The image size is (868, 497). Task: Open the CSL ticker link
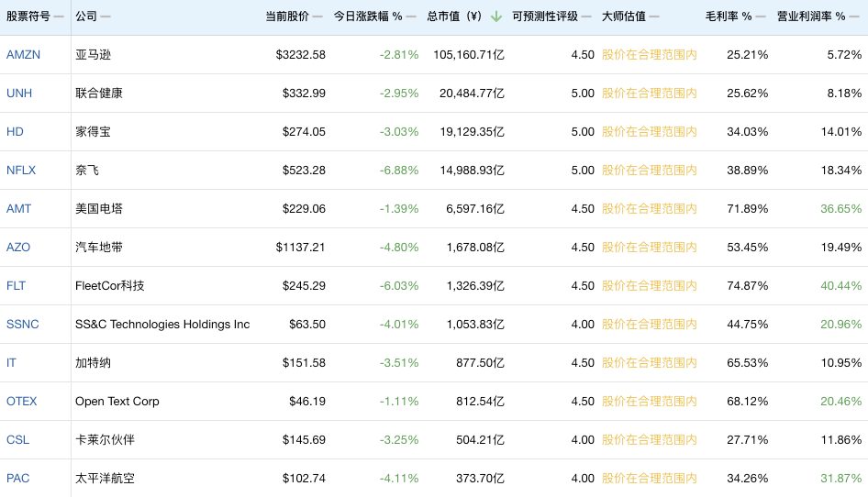(x=17, y=439)
